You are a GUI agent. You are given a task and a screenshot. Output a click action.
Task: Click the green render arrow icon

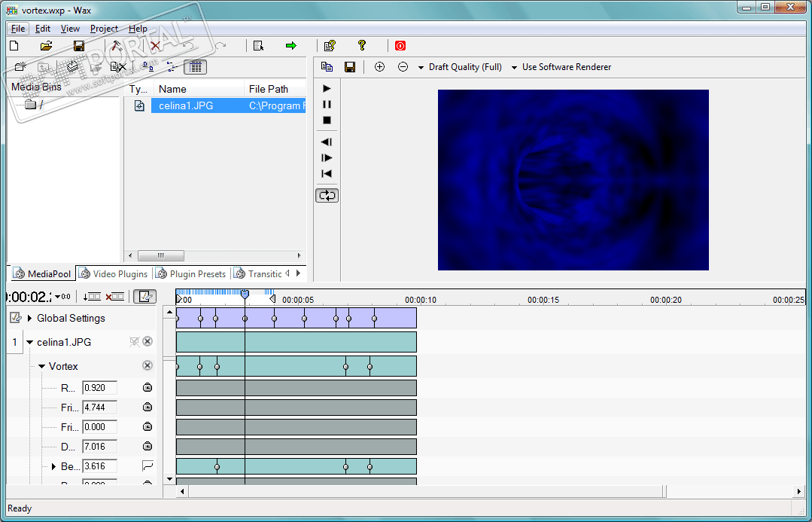[291, 46]
